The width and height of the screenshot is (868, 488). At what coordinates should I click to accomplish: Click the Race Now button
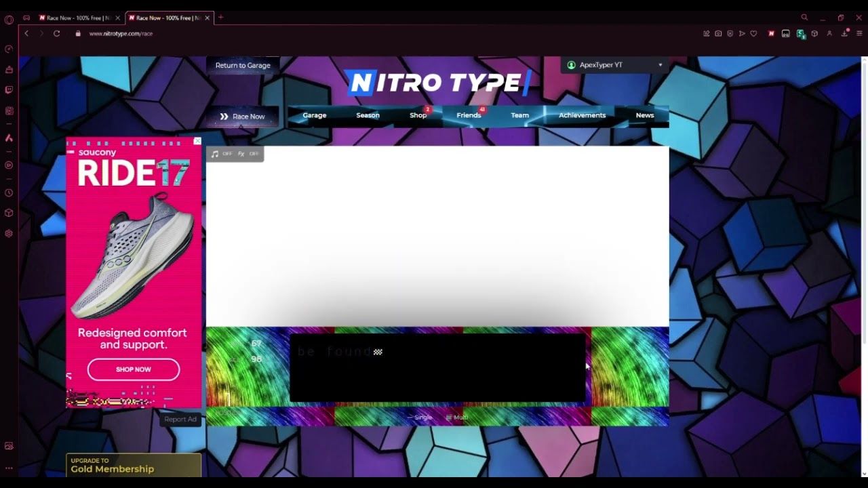pyautogui.click(x=242, y=117)
